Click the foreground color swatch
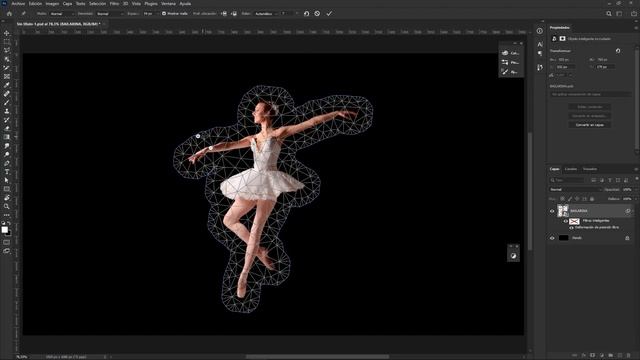The image size is (640, 360). click(4, 230)
